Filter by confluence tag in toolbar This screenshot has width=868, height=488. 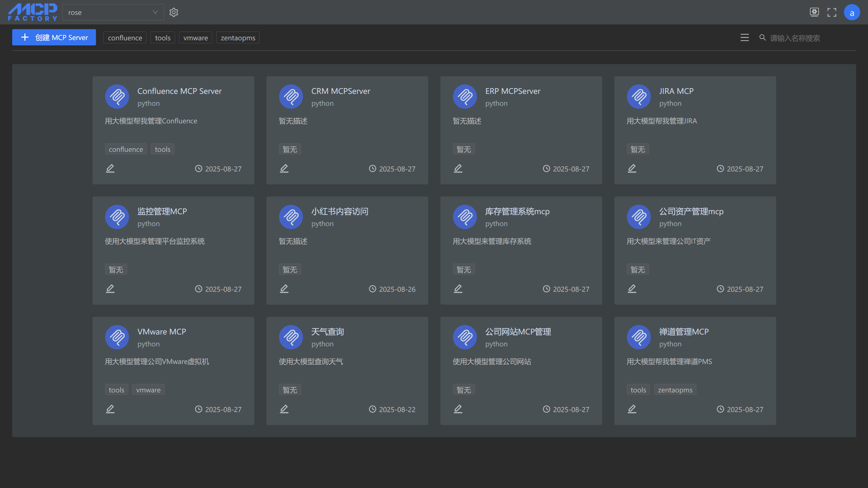[125, 38]
